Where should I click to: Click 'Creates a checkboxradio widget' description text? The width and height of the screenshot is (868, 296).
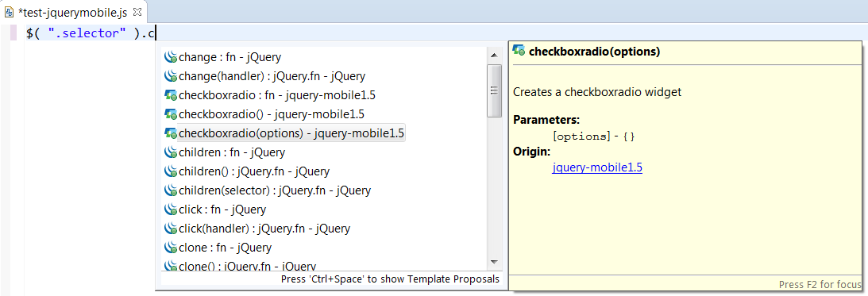tap(597, 92)
